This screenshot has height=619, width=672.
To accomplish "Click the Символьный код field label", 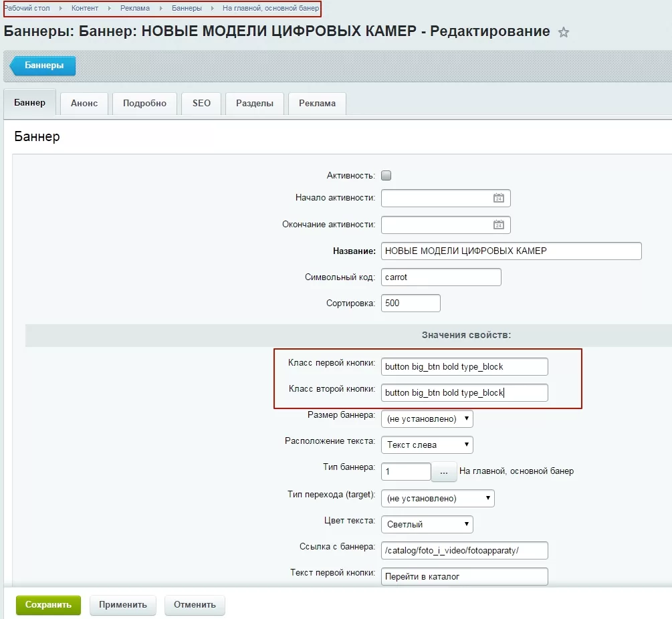I will (x=340, y=277).
